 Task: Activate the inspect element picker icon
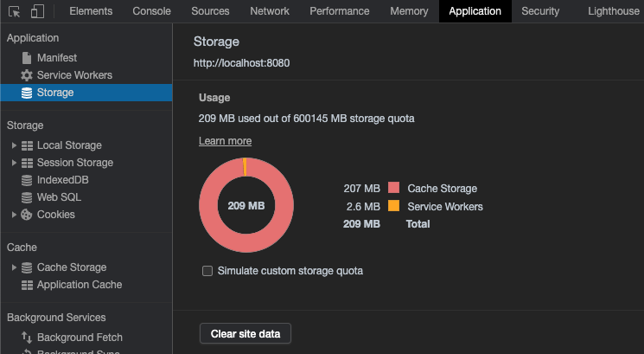coord(14,11)
